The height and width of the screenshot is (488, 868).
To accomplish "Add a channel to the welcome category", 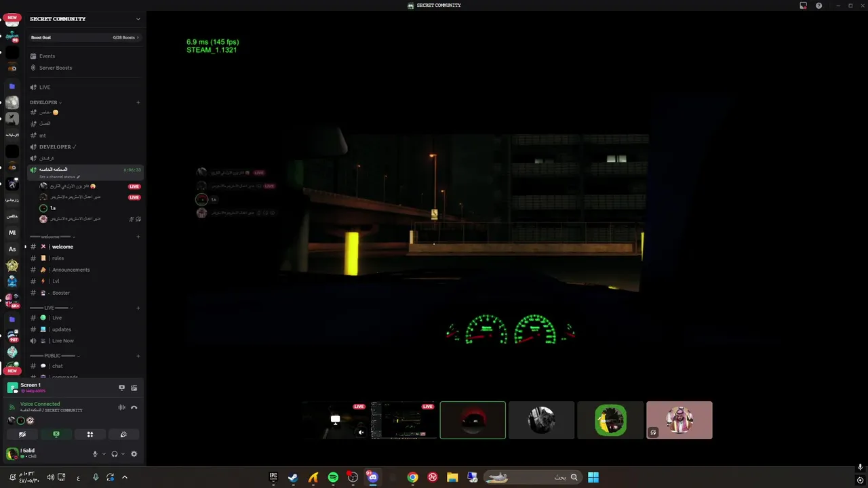I will pos(138,237).
